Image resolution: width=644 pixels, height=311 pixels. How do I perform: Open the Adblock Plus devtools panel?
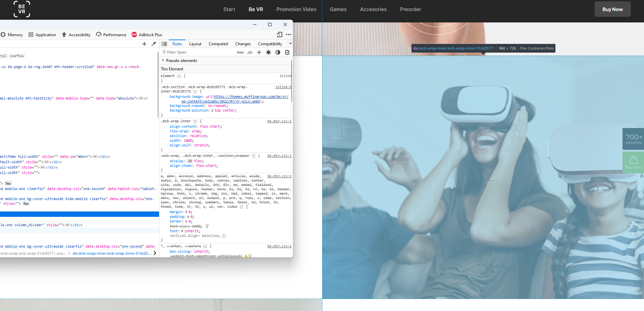tap(147, 35)
